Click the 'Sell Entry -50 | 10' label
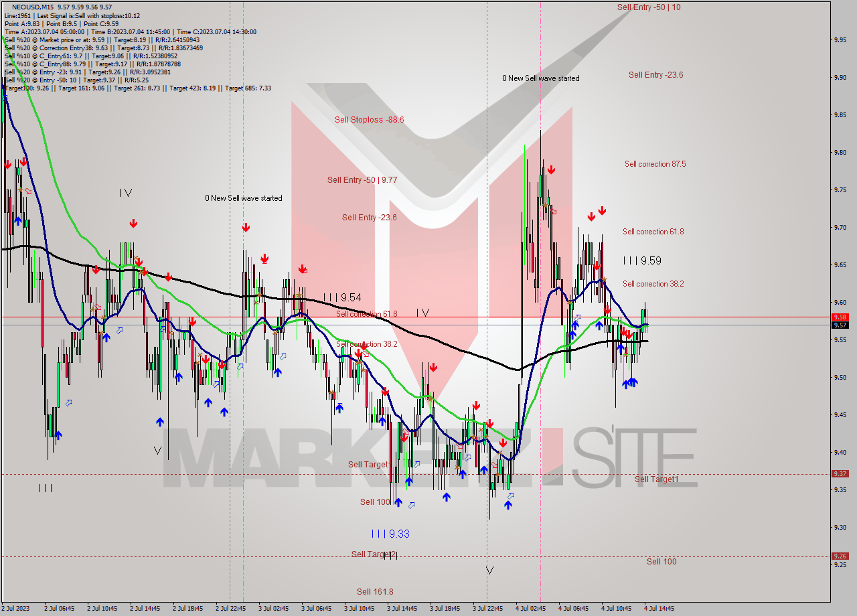 (649, 7)
